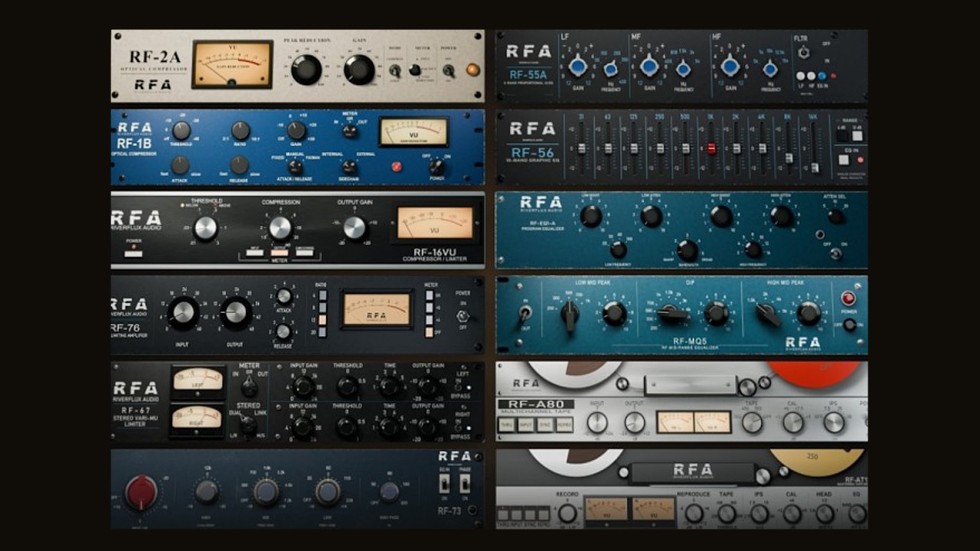The width and height of the screenshot is (980, 551).
Task: Click the RF-67 Stereo Dual/Link selector knob
Action: (x=248, y=425)
